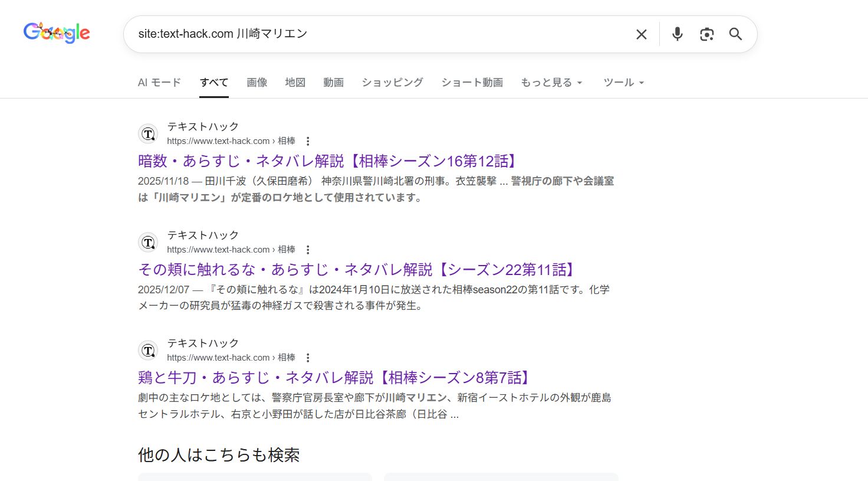868x481 pixels.
Task: Click the first result's テキストハック favicon
Action: coord(148,134)
